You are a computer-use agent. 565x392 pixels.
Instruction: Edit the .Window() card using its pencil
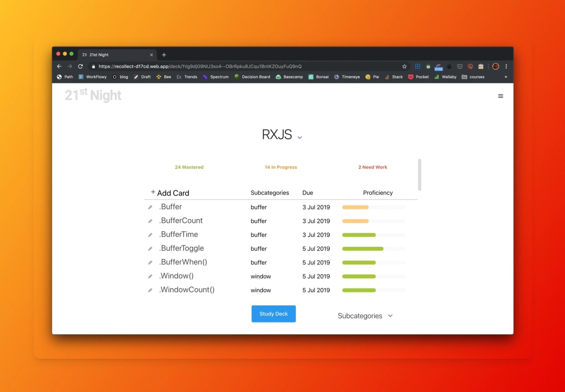tap(150, 276)
